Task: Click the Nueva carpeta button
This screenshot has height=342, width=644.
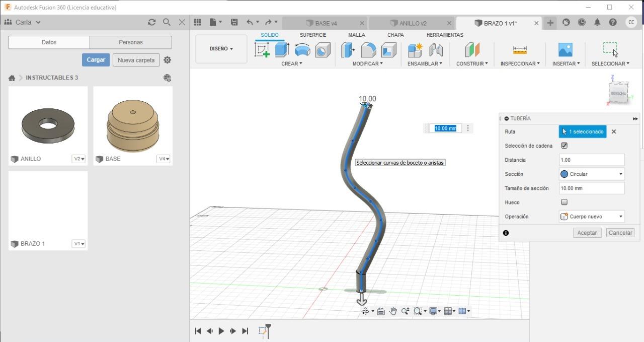Action: click(136, 60)
